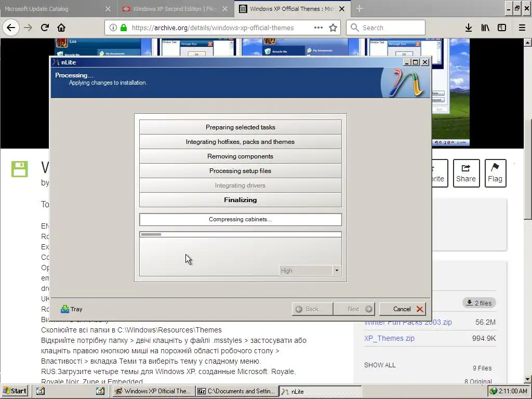Bookmark this page with the star icon
The width and height of the screenshot is (532, 399).
333,28
